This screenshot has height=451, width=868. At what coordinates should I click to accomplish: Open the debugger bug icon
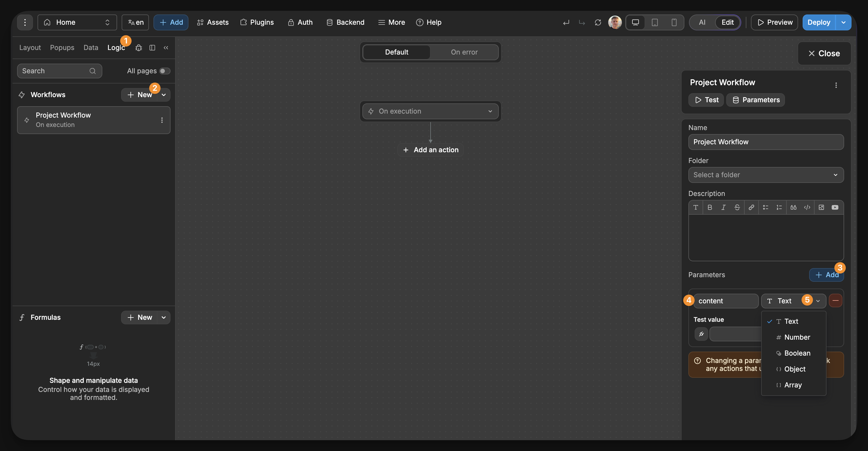click(x=138, y=48)
